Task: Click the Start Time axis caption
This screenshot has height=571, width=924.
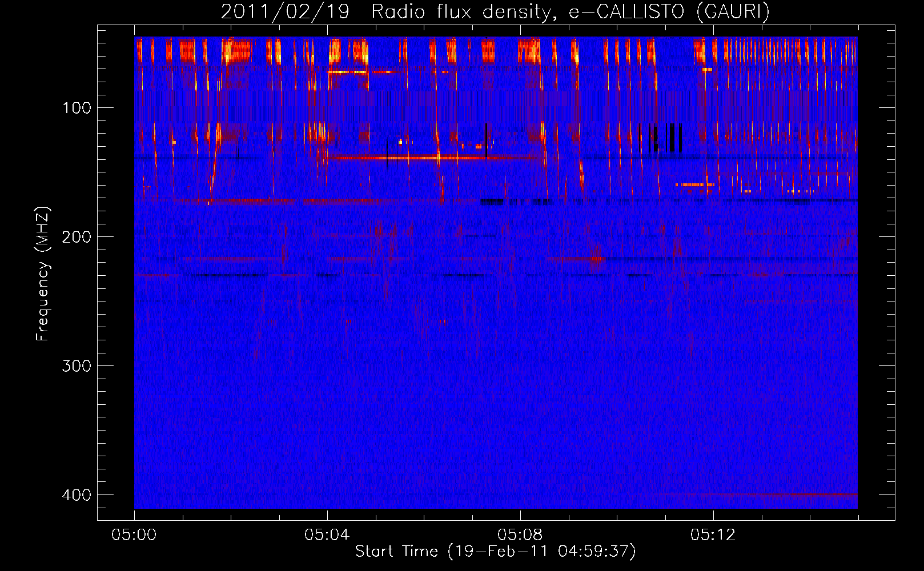Action: click(495, 552)
